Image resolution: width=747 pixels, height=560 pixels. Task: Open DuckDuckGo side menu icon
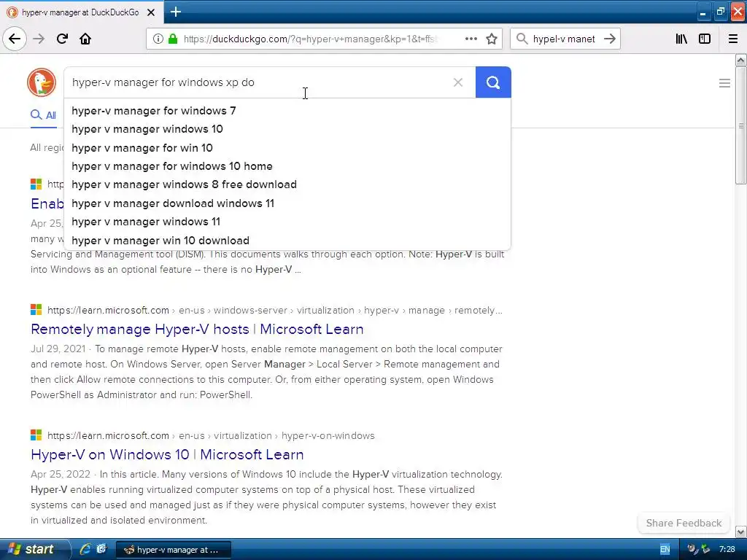[724, 83]
